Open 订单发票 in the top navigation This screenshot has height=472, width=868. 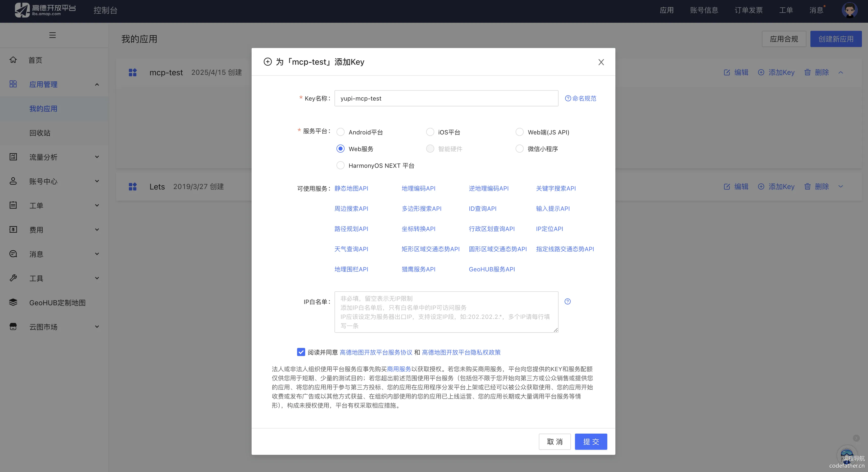(748, 10)
